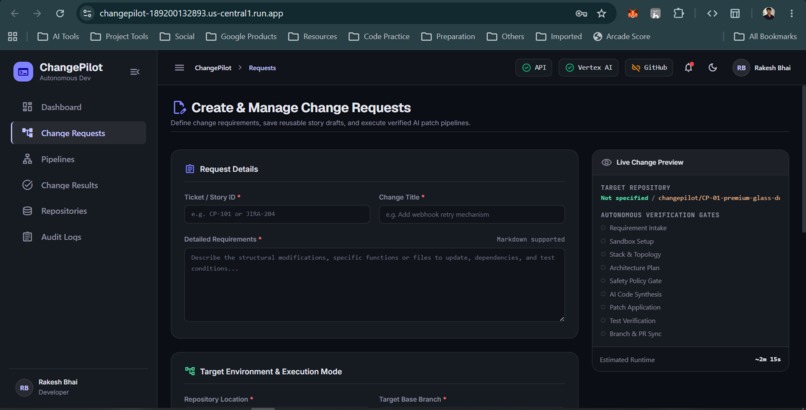This screenshot has height=410, width=806.
Task: Open the browser extensions puzzle icon
Action: 679,13
